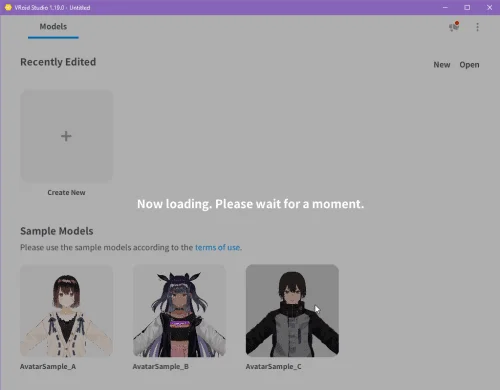Click the AvatarSample_B name label
500x390 pixels.
tap(161, 367)
